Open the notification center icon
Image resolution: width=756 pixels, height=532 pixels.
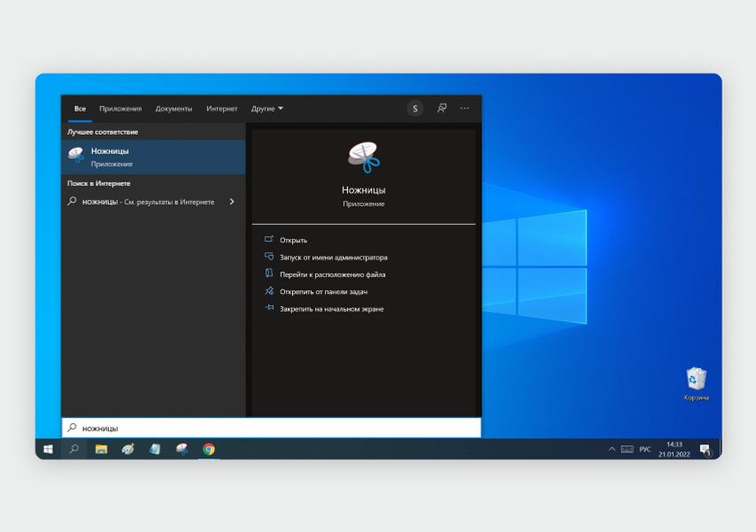tap(706, 450)
